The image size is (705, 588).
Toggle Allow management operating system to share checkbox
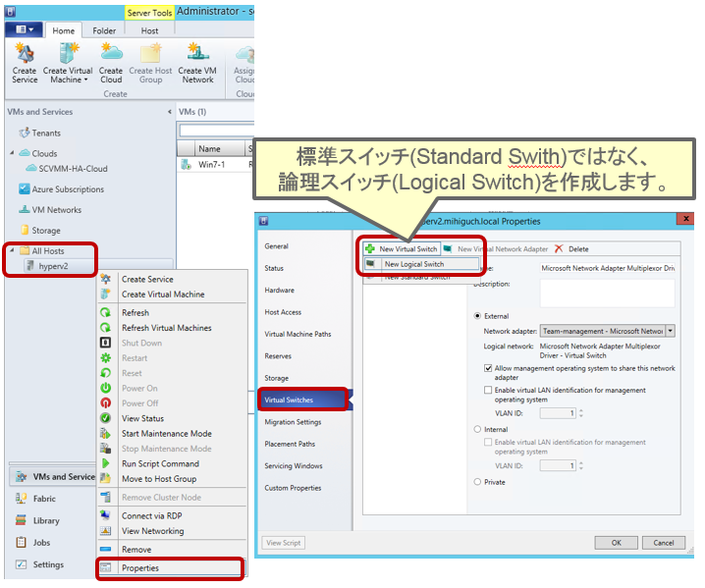coord(488,368)
